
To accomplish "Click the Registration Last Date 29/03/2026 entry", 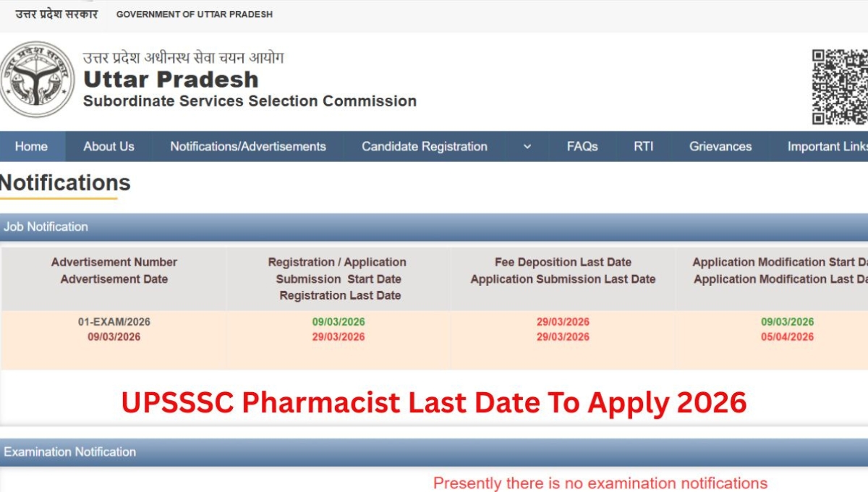I will [x=340, y=336].
